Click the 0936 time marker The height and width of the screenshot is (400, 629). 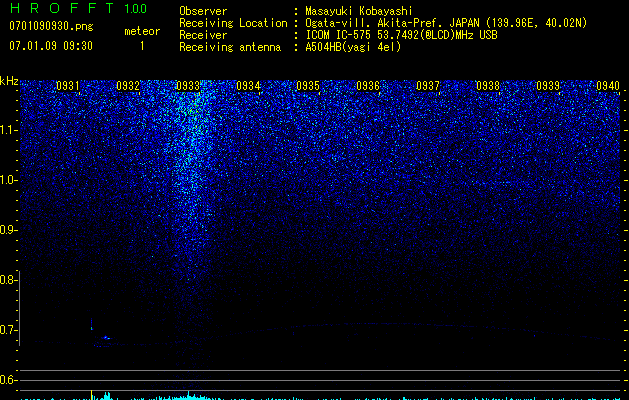(368, 86)
